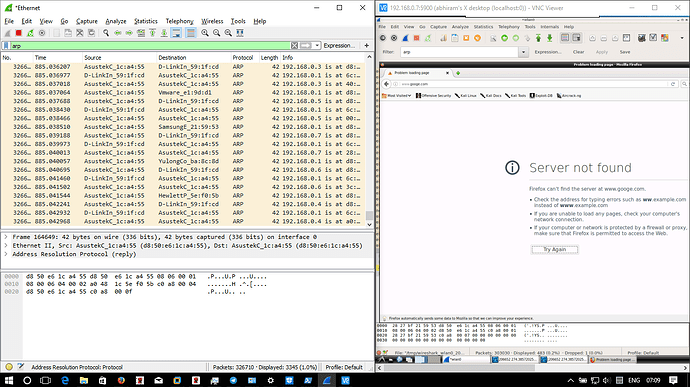Click Try Again on the Firefox error page
This screenshot has height=387, width=690.
554,249
